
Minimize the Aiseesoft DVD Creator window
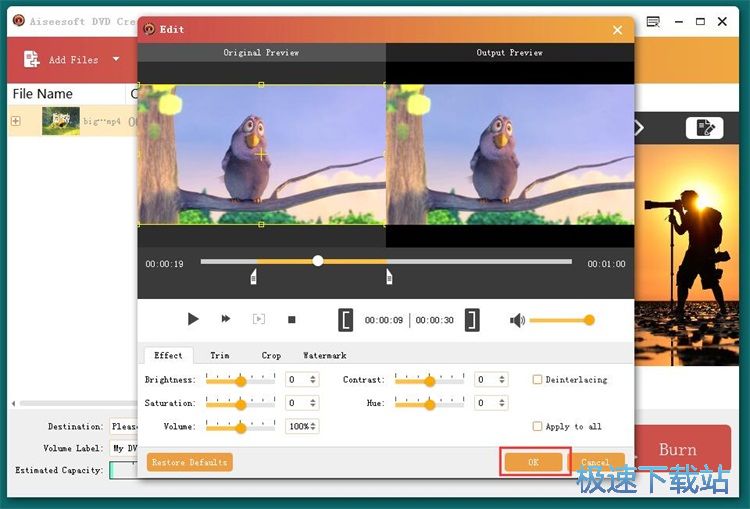(679, 22)
